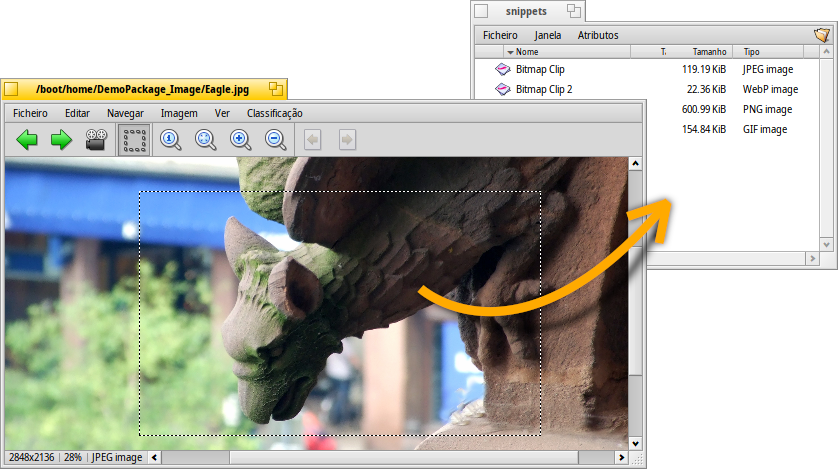The width and height of the screenshot is (838, 469).
Task: Select the Bitmap Clip 2 file
Action: point(543,90)
